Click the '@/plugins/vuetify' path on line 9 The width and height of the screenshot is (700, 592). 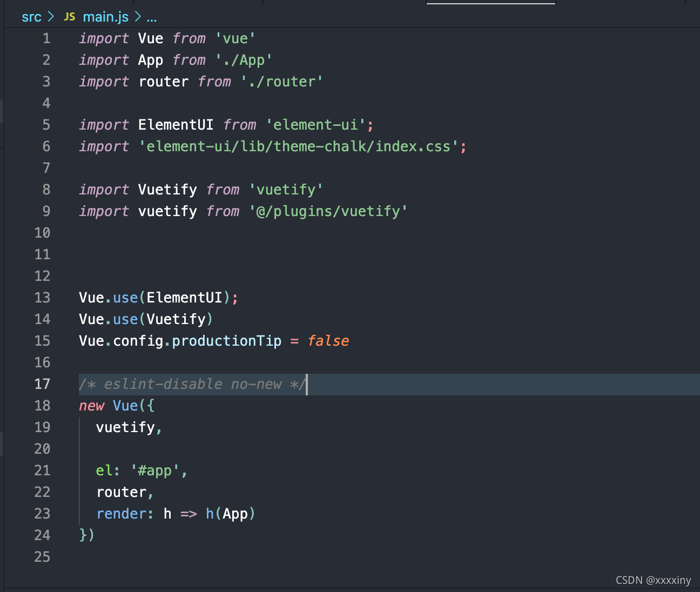328,211
